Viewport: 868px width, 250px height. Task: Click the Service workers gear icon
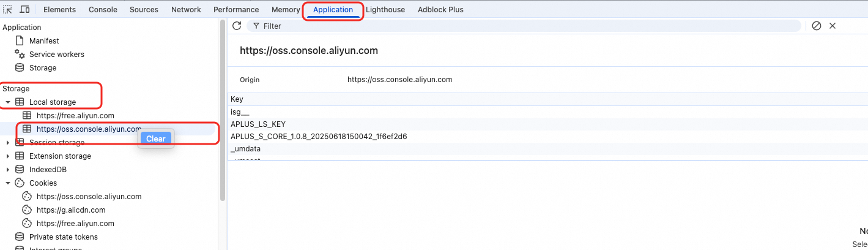(20, 55)
